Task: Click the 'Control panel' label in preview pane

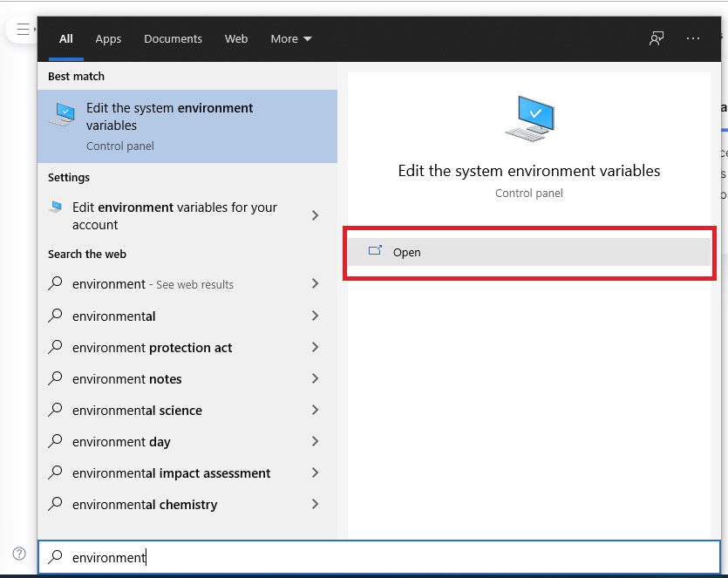Action: click(x=529, y=194)
